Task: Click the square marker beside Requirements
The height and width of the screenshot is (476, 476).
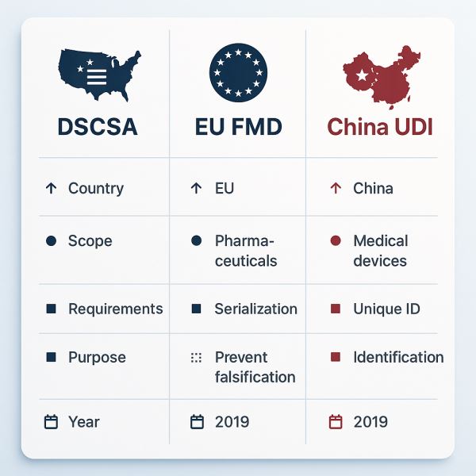Action: coord(52,309)
